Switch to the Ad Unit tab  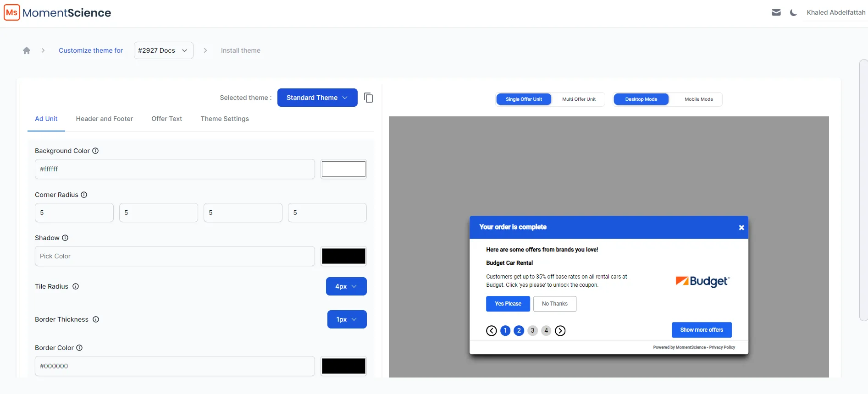point(46,119)
